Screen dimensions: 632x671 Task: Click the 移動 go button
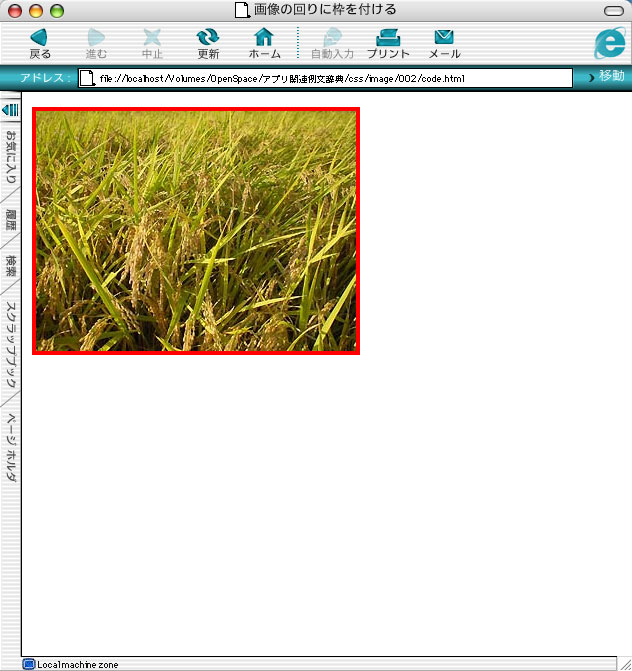(607, 76)
